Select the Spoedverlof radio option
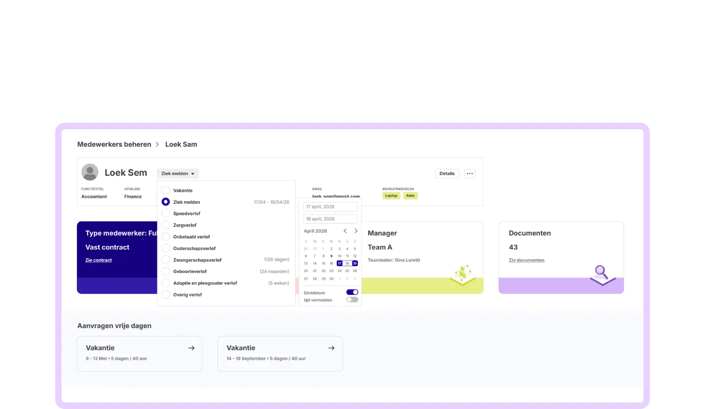The width and height of the screenshot is (705, 409). click(165, 213)
